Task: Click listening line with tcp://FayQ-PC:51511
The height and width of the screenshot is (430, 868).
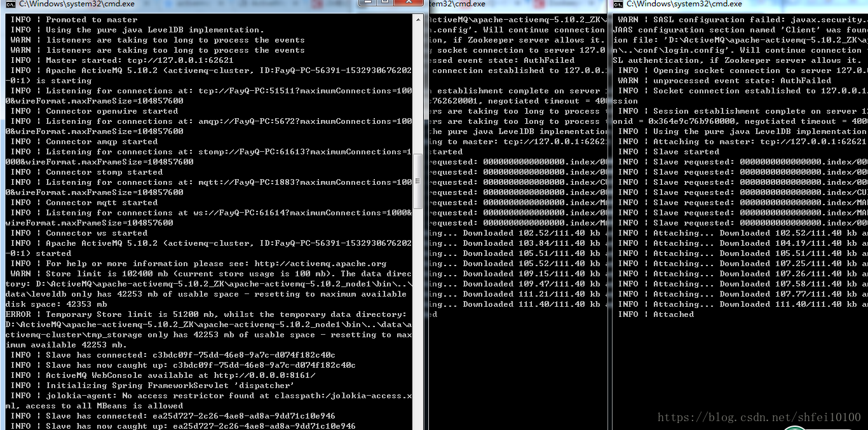Action: pyautogui.click(x=208, y=96)
